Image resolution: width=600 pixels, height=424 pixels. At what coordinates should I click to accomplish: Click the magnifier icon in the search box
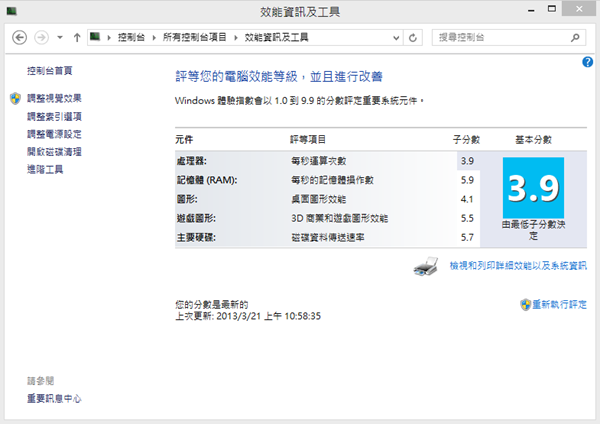576,37
